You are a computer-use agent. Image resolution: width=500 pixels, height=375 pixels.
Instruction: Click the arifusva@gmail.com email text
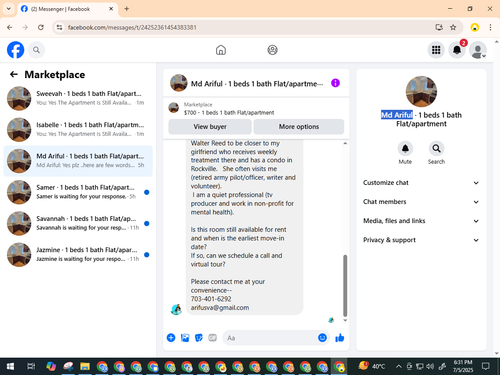pyautogui.click(x=220, y=308)
